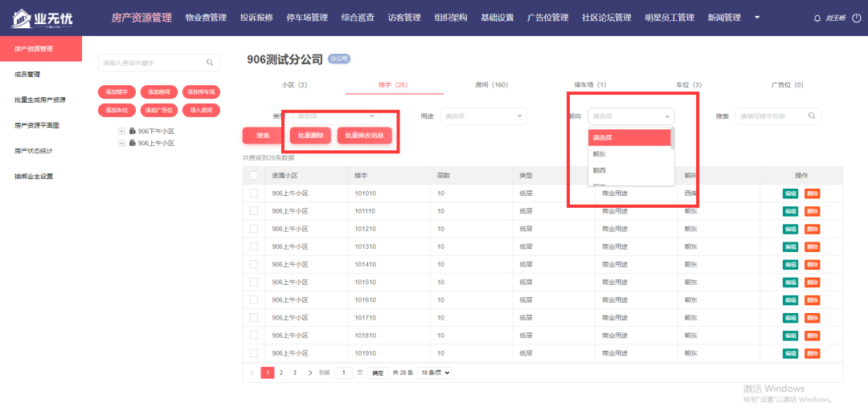Switch to the 房间 (160) tab
This screenshot has height=411, width=868.
pos(492,85)
